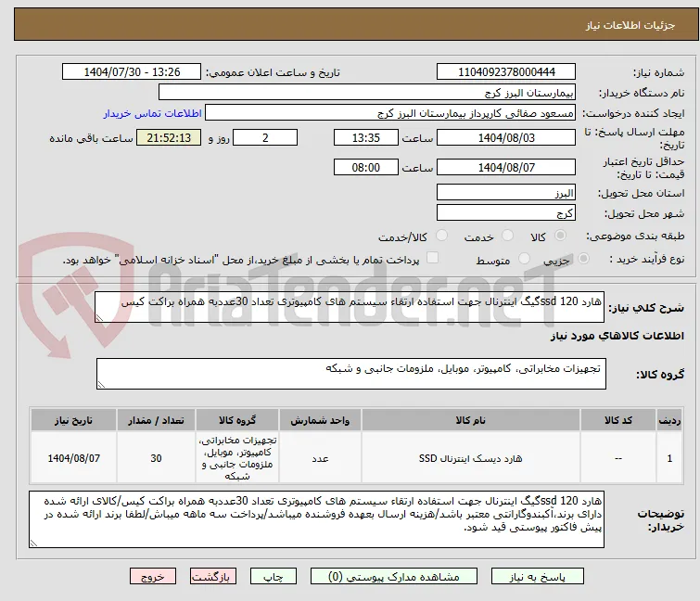Image resolution: width=700 pixels, height=601 pixels.
Task: Click the delivery province field البرز
Action: coord(506,192)
